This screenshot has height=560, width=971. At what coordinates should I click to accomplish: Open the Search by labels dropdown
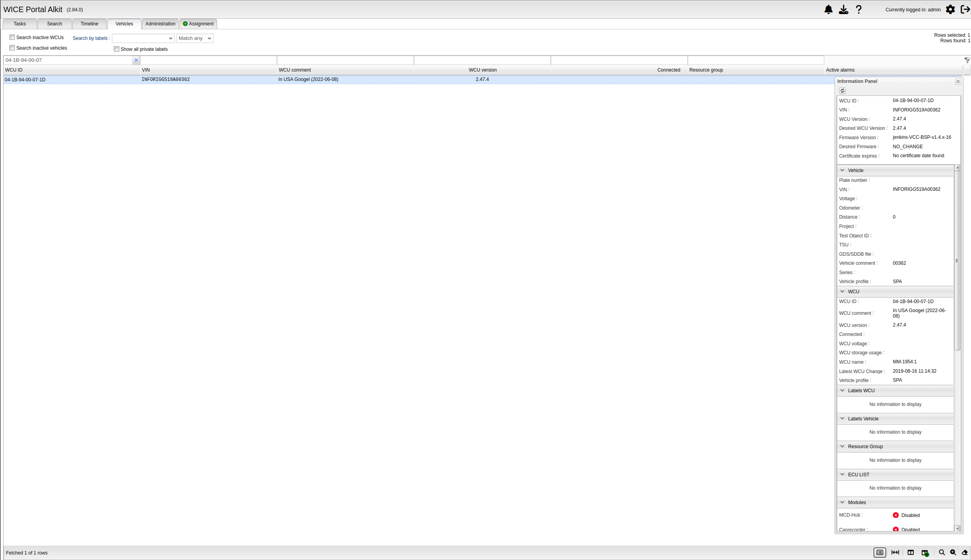click(143, 38)
